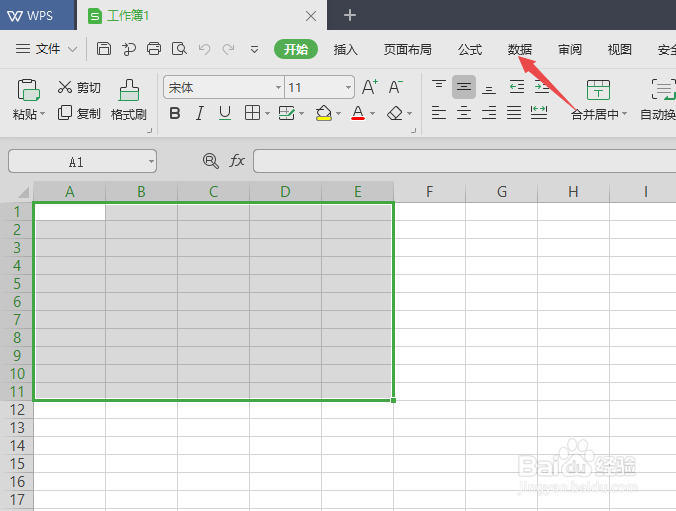
Task: Click the Redo arrow
Action: (228, 49)
